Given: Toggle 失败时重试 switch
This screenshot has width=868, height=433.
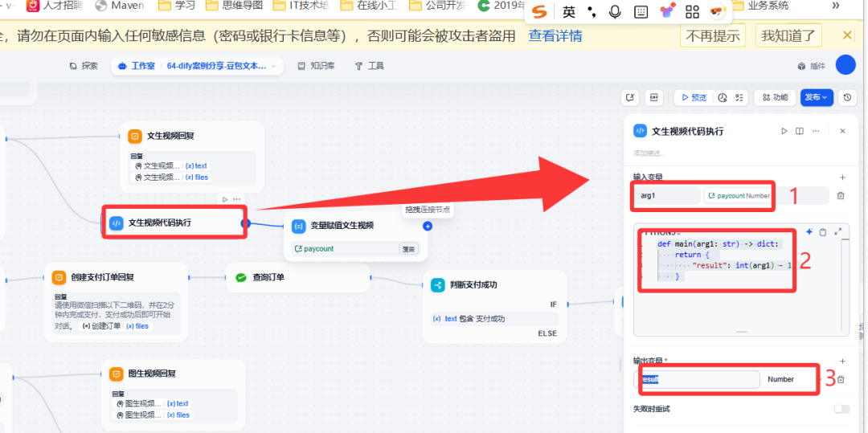Looking at the screenshot, I should (841, 409).
